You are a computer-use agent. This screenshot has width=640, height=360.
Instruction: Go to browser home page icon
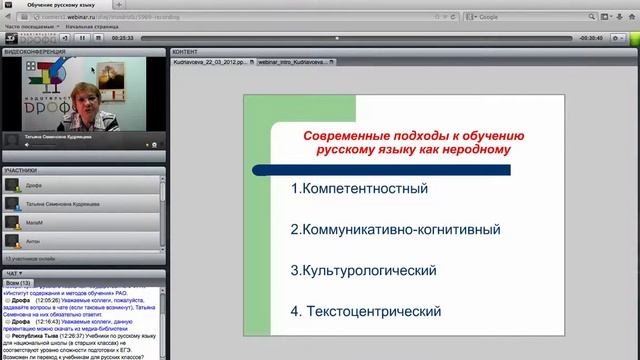click(x=632, y=17)
